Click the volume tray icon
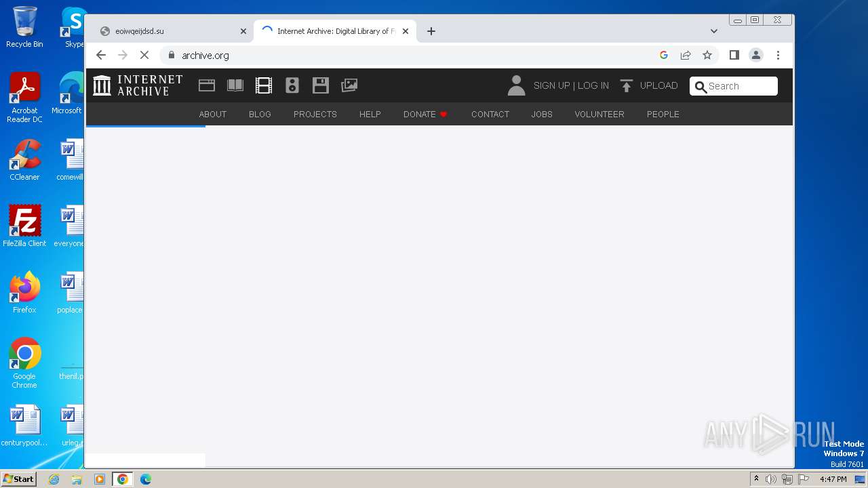 pyautogui.click(x=771, y=479)
